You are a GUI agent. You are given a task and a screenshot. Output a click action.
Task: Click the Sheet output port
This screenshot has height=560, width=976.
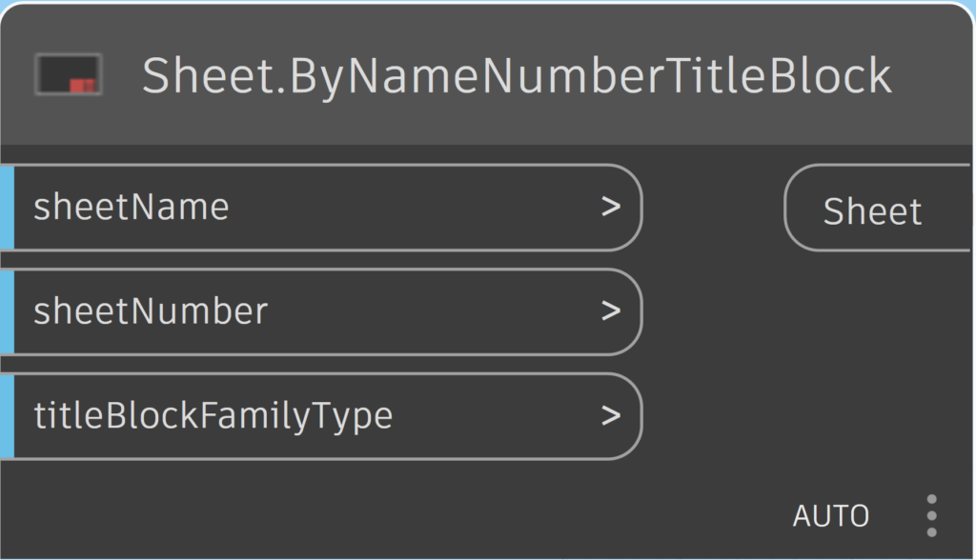tap(873, 210)
